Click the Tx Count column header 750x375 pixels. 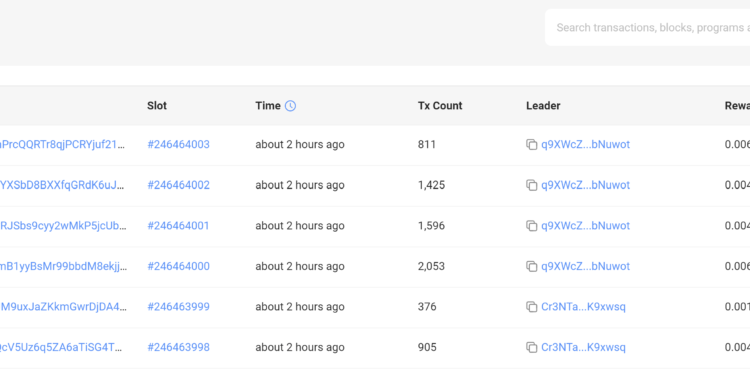440,106
